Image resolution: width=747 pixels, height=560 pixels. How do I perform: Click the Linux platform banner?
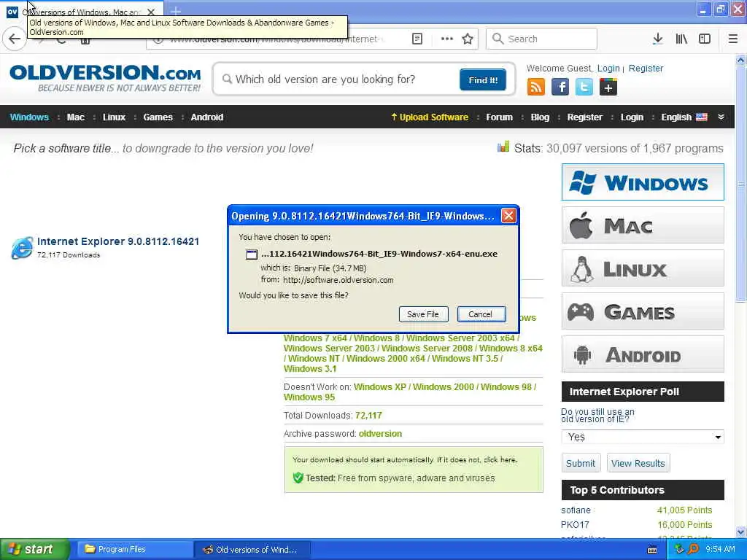pyautogui.click(x=643, y=268)
